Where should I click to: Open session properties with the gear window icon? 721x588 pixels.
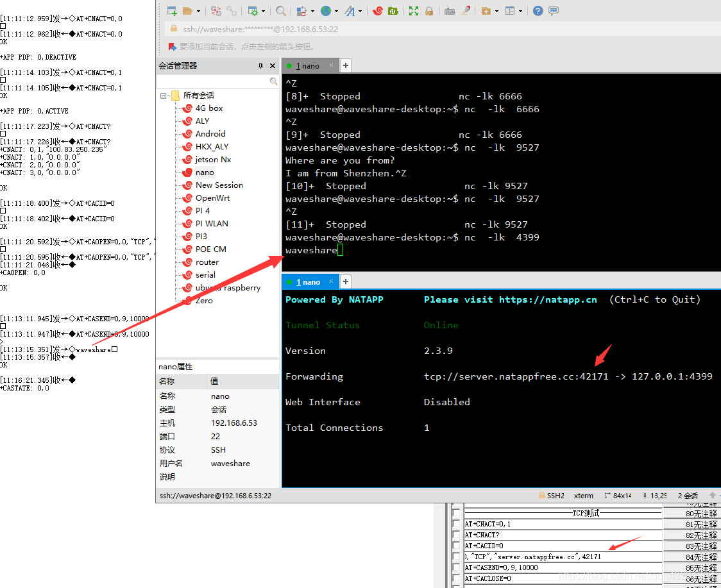[x=253, y=11]
